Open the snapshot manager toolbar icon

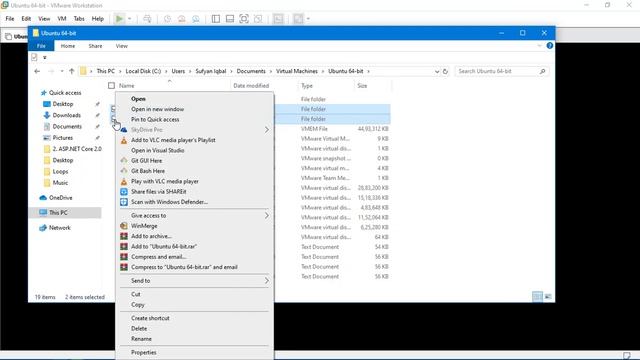pos(196,19)
